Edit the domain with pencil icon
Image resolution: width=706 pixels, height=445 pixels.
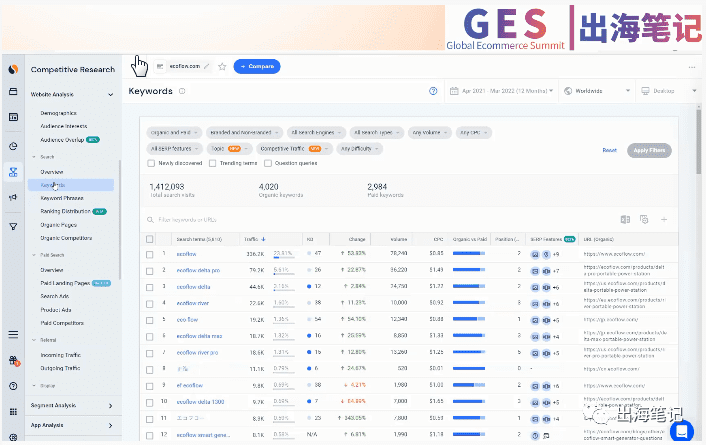click(207, 66)
